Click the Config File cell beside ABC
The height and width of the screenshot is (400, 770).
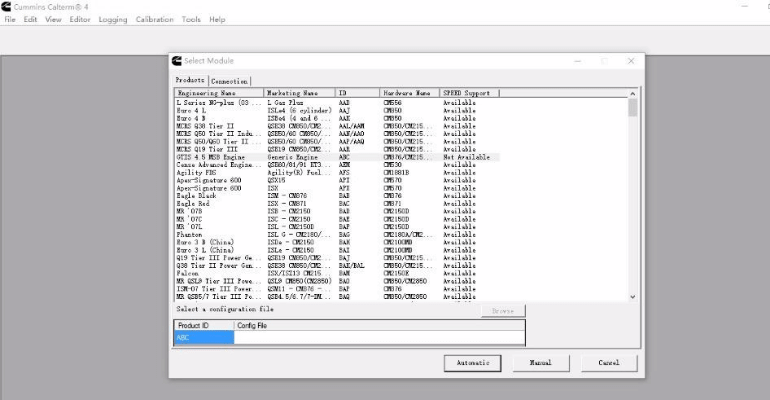click(x=379, y=338)
